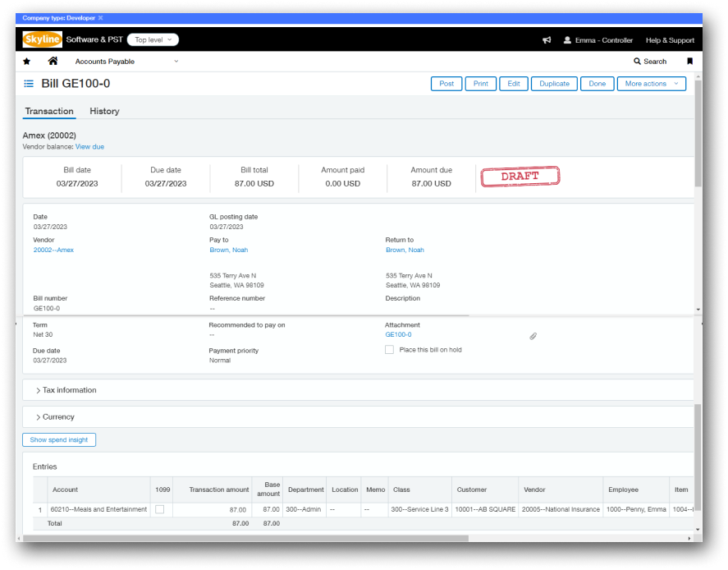Check Place this bill on hold
728x570 pixels.
pos(389,350)
